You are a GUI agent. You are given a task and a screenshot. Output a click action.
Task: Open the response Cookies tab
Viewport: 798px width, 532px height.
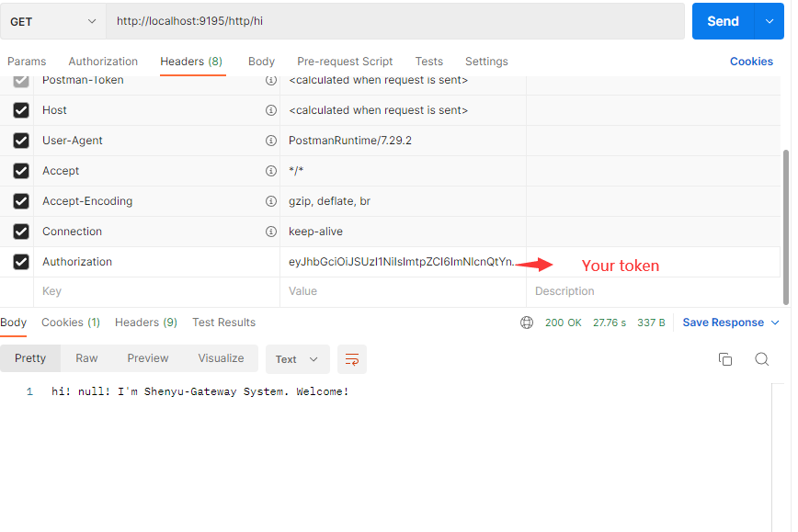[x=71, y=323]
